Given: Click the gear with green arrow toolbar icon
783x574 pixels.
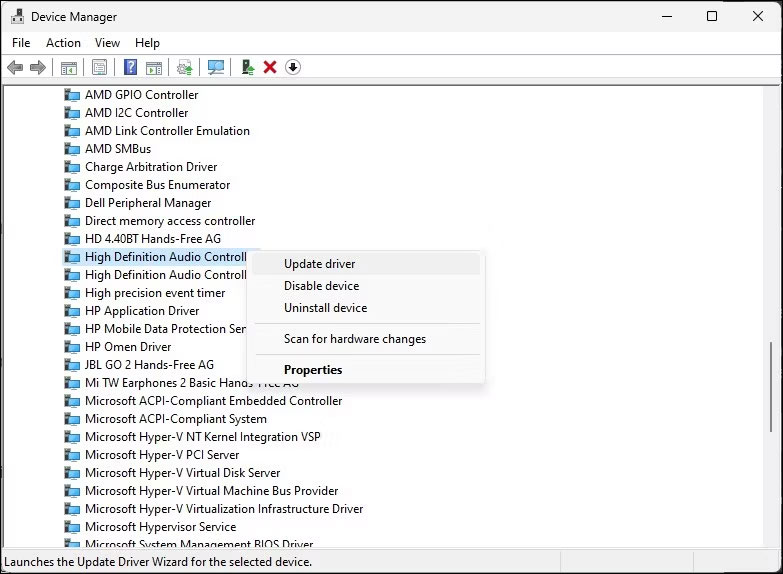Looking at the screenshot, I should click(x=184, y=67).
